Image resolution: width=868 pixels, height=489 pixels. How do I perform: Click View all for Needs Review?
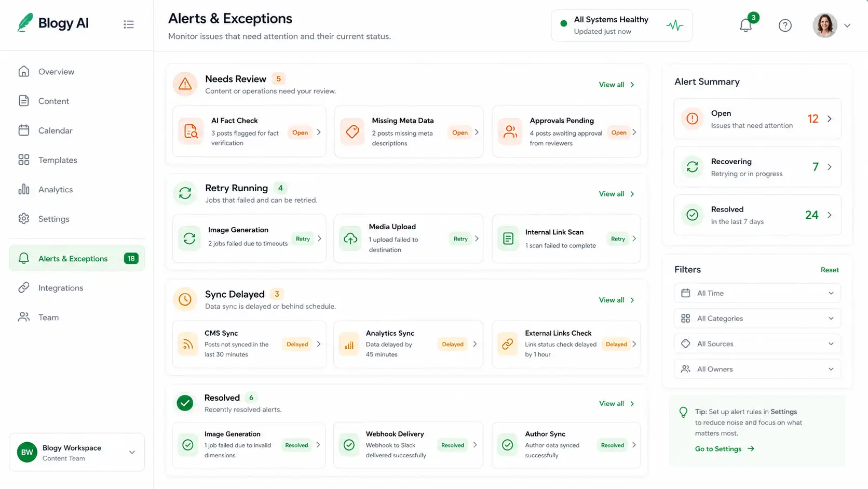pos(617,85)
